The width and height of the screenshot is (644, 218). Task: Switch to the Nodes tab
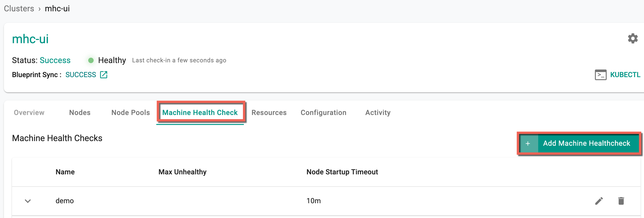[80, 112]
